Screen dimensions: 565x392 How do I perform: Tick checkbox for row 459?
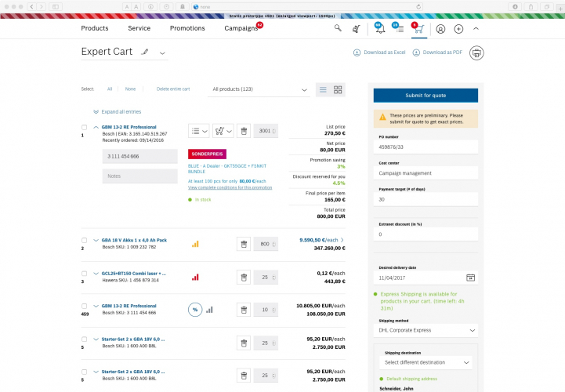pos(84,307)
